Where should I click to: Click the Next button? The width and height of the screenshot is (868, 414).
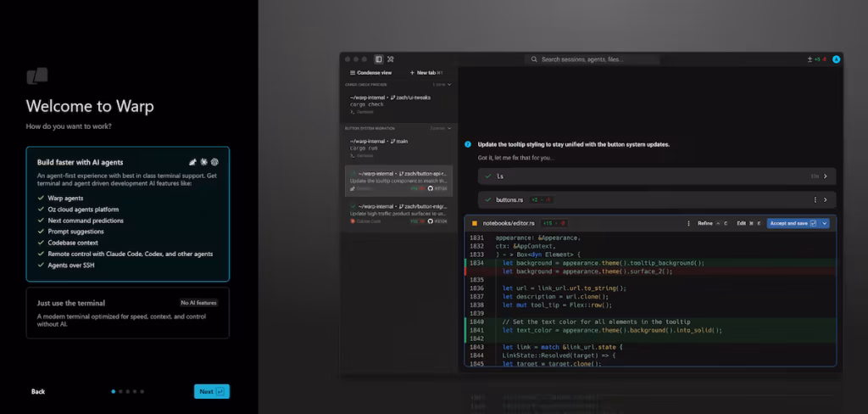pyautogui.click(x=211, y=391)
